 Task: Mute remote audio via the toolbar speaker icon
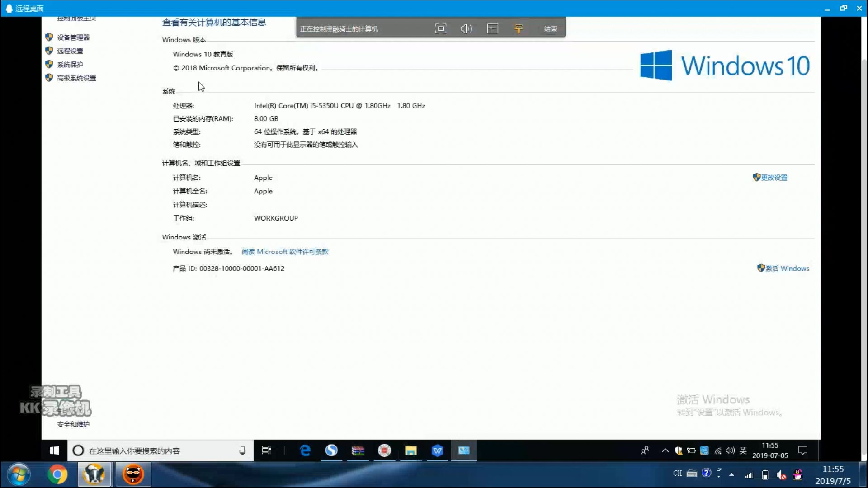[466, 28]
